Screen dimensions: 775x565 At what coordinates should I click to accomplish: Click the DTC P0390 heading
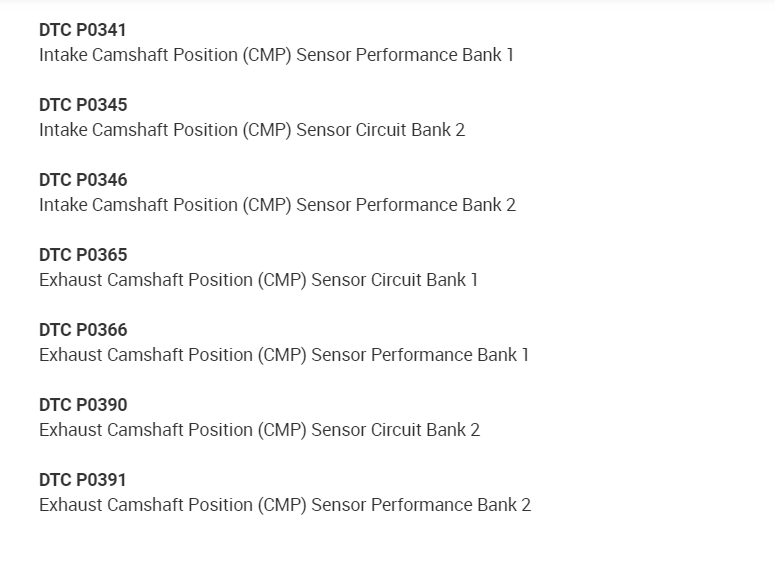[x=83, y=405]
